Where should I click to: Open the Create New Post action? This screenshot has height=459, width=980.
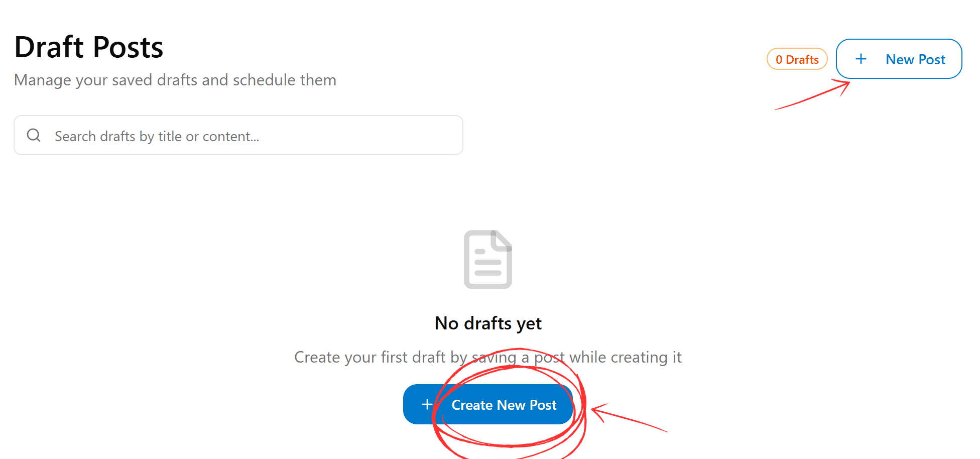click(x=487, y=404)
